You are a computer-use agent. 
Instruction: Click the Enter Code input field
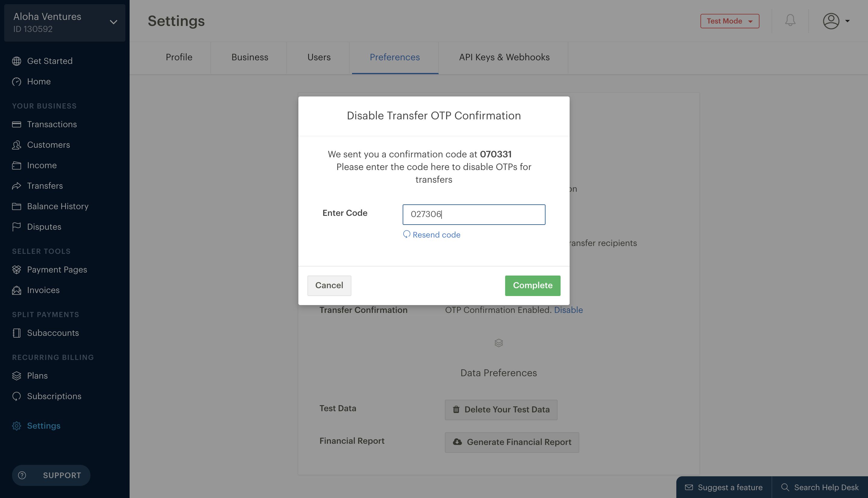pos(474,214)
